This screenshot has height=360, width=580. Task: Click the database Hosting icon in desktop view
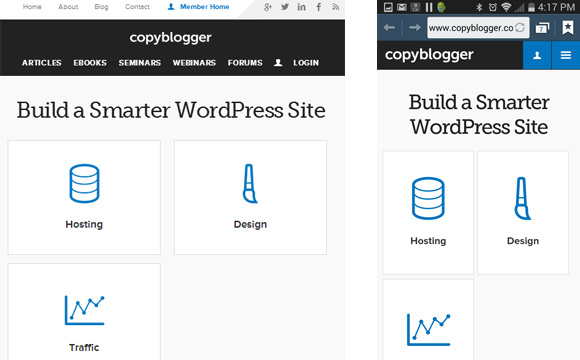[84, 184]
